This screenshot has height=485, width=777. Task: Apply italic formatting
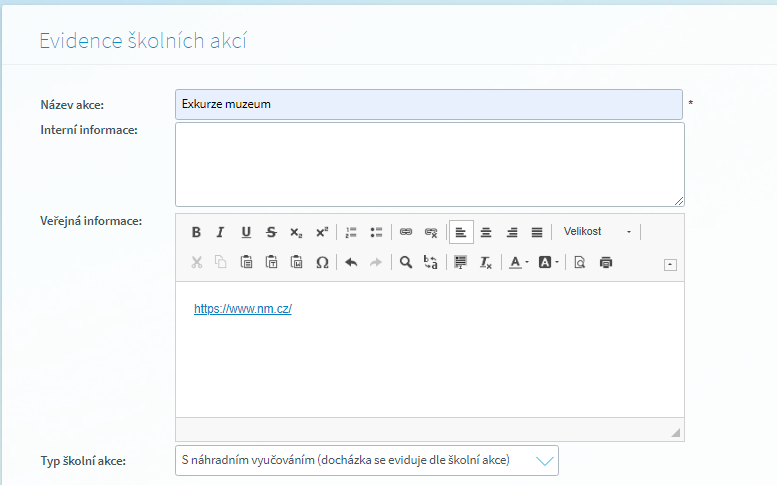tap(221, 232)
